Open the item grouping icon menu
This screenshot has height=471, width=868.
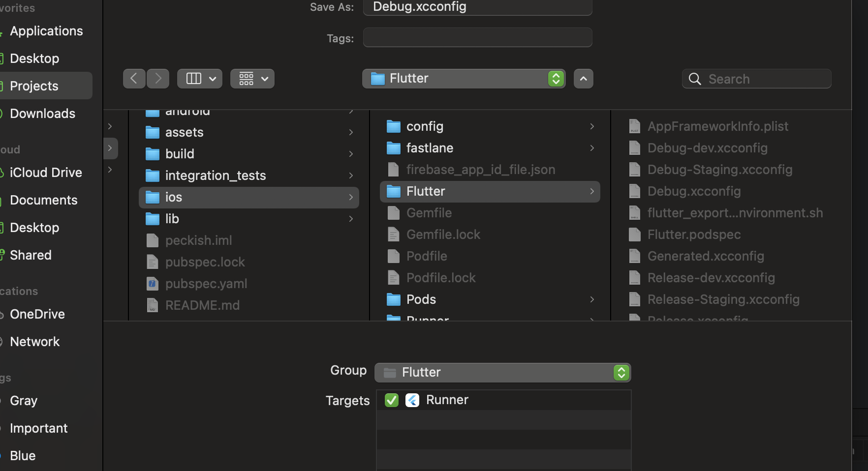252,79
